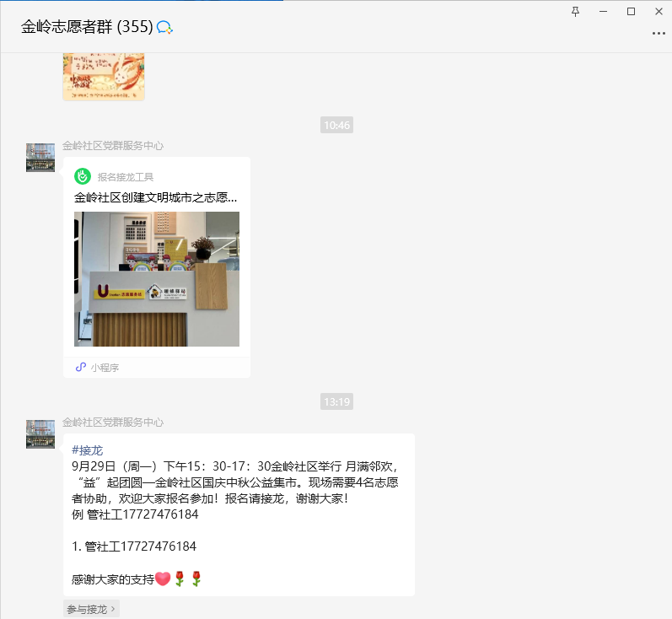Screen dimensions: 672x619
Task: Click the chat bubble icon beside group name
Action: pyautogui.click(x=164, y=28)
